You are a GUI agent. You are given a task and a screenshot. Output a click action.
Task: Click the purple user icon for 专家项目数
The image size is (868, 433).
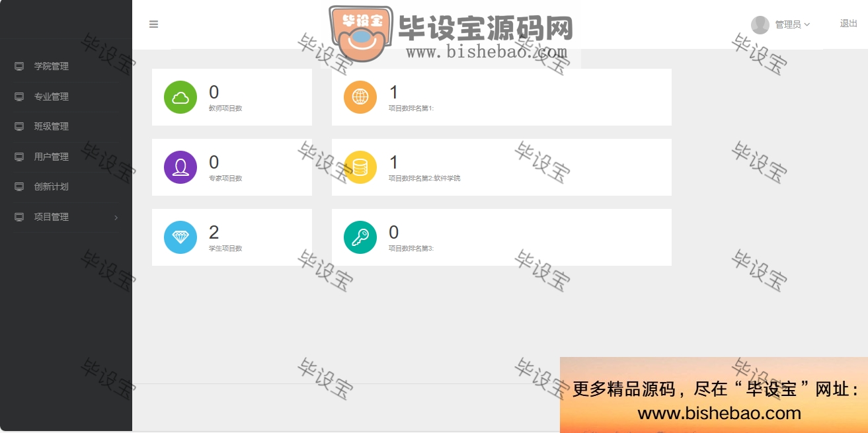tap(180, 167)
